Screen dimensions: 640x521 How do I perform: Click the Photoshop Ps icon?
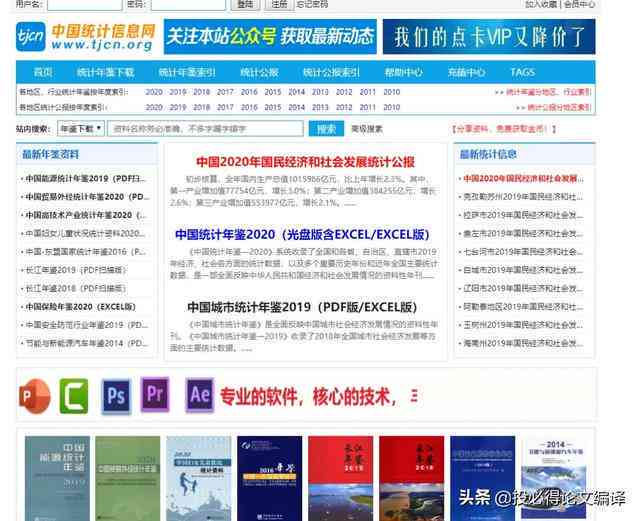tap(116, 396)
